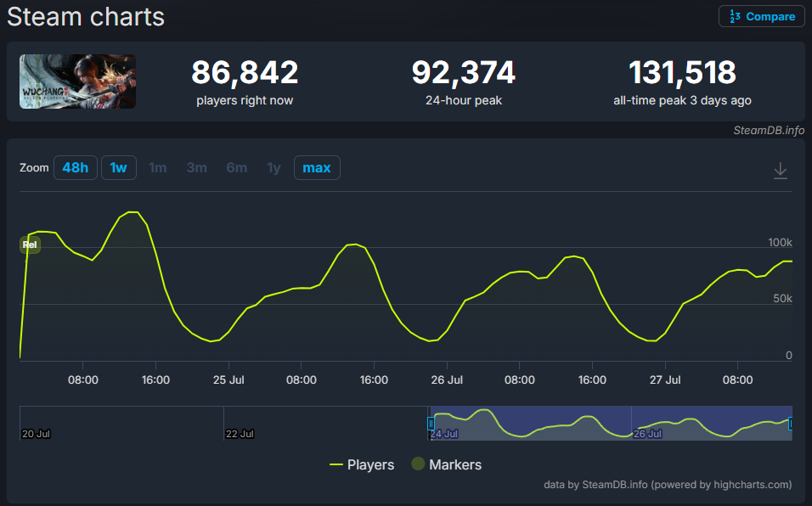Viewport: 812px width, 506px height.
Task: Select the 6m zoom option
Action: (237, 167)
